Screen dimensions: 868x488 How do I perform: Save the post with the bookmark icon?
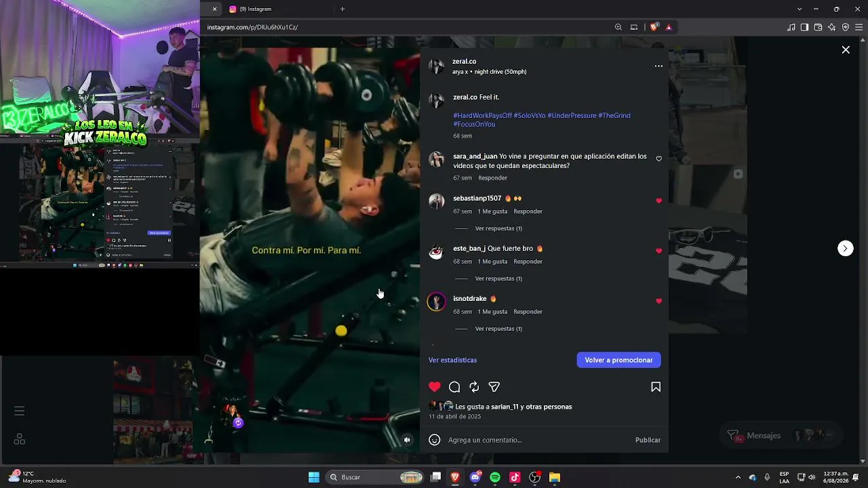tap(656, 387)
